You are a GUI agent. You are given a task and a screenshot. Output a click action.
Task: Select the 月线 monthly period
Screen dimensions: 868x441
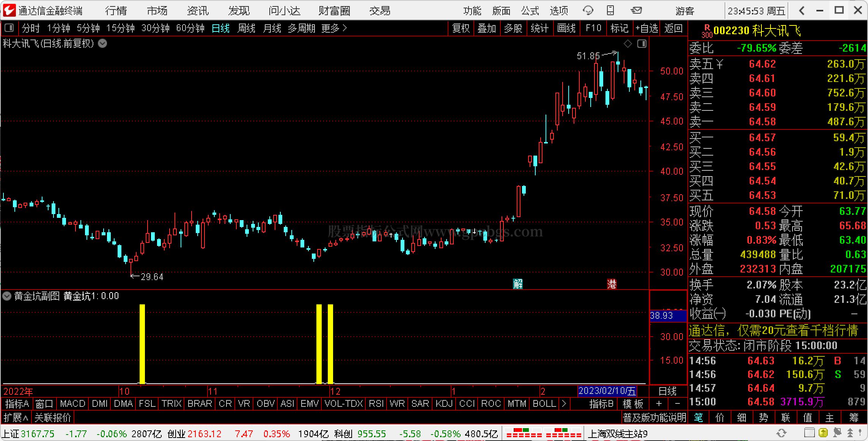(x=272, y=28)
